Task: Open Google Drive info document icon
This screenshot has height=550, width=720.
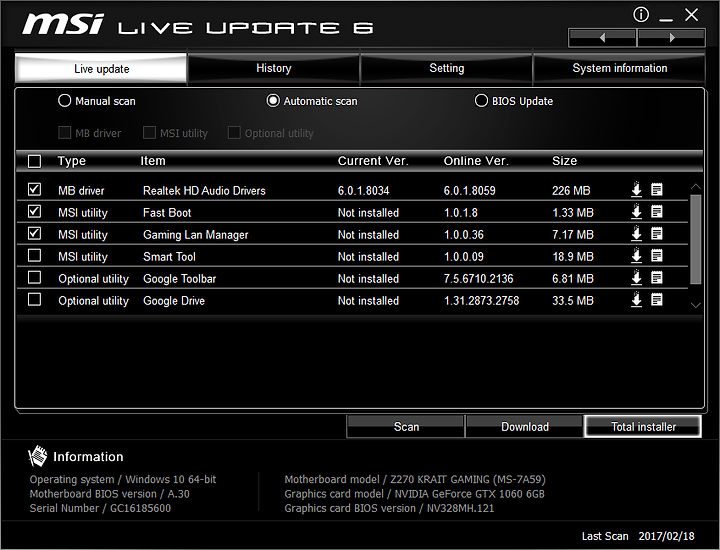Action: 657,300
